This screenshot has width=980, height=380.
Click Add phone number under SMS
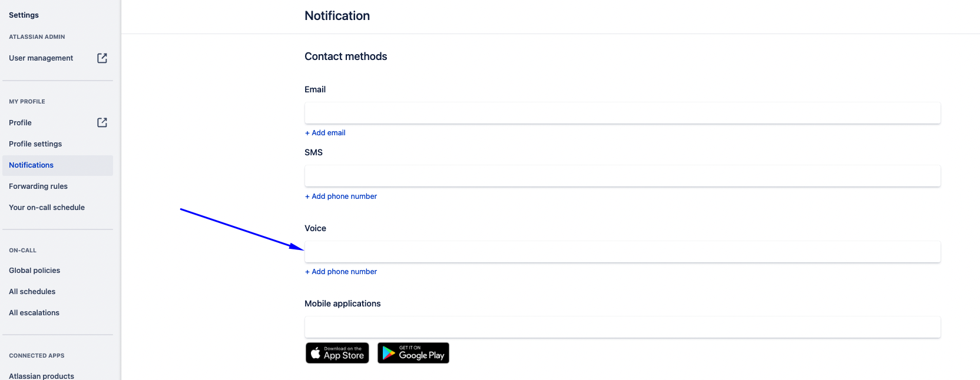pos(340,196)
